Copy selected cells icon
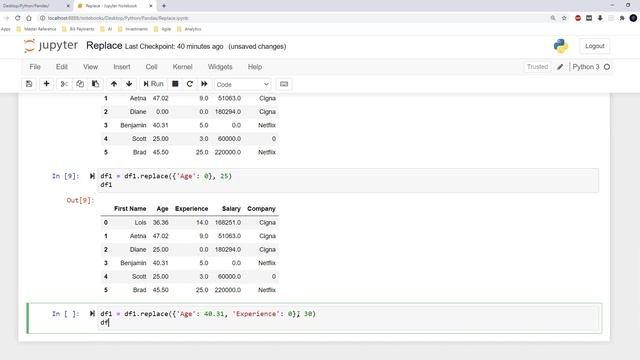 tap(80, 84)
